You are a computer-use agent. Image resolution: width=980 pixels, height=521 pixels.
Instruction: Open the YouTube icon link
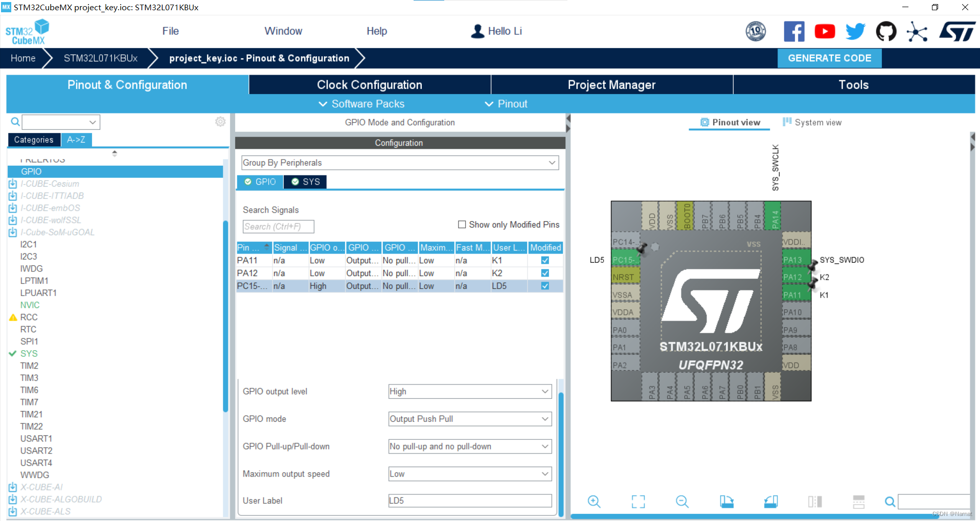(x=825, y=32)
